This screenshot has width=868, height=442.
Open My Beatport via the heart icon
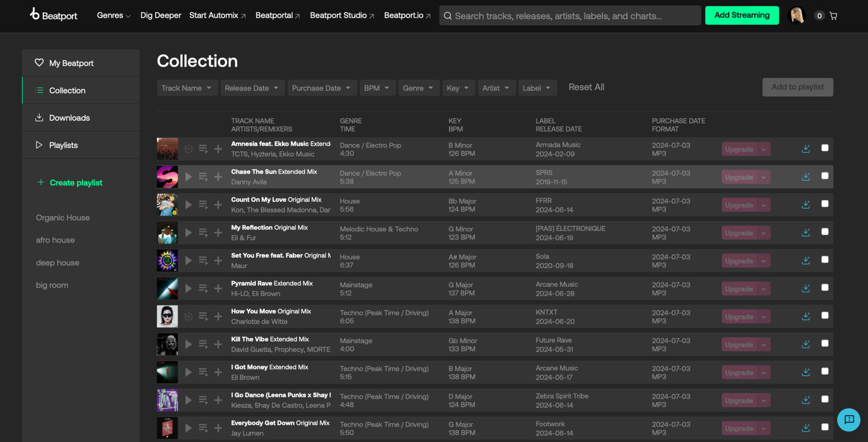pyautogui.click(x=39, y=63)
